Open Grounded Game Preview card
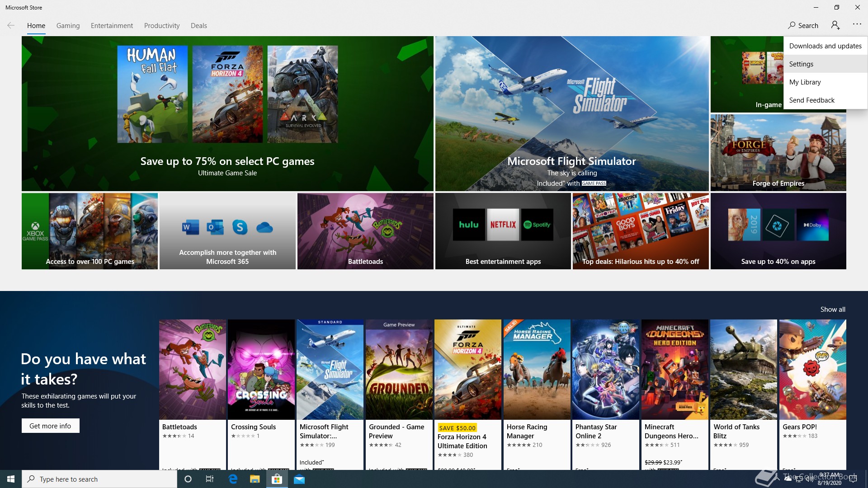 [399, 394]
